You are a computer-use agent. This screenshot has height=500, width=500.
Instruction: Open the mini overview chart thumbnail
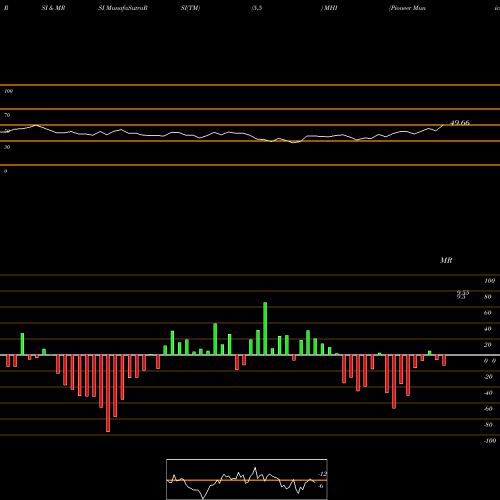pyautogui.click(x=247, y=479)
